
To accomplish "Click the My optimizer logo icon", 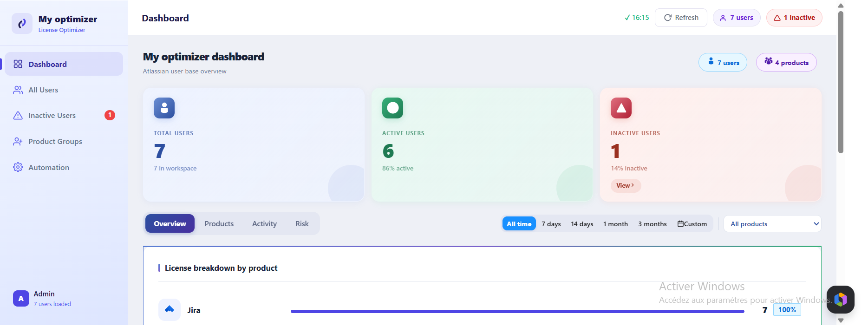I will (22, 23).
